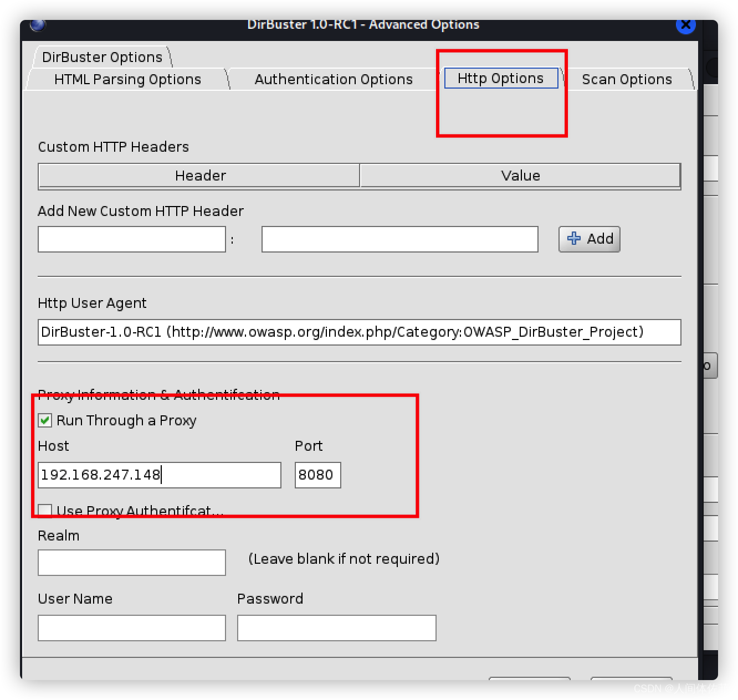
Task: Focus the new custom header name field
Action: (x=132, y=239)
